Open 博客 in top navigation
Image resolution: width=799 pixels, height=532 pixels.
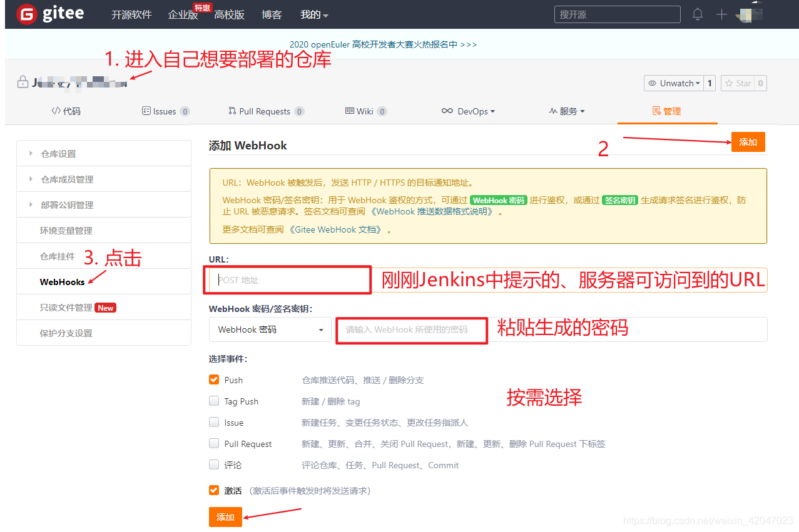(x=272, y=14)
